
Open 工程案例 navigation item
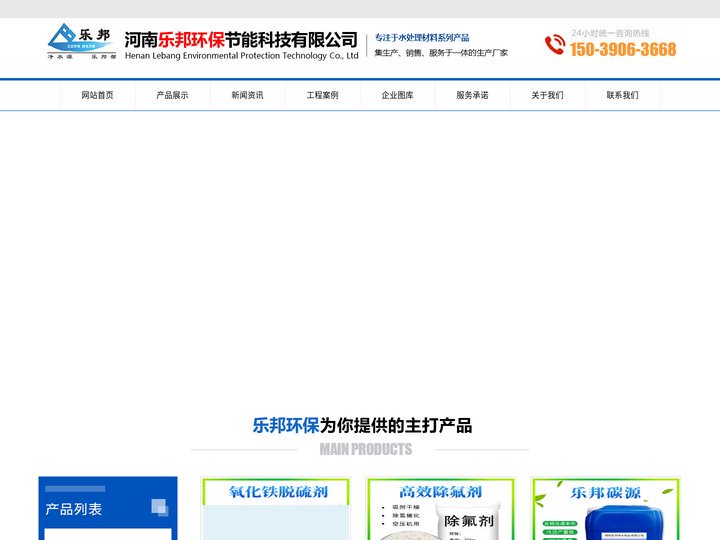pyautogui.click(x=322, y=95)
